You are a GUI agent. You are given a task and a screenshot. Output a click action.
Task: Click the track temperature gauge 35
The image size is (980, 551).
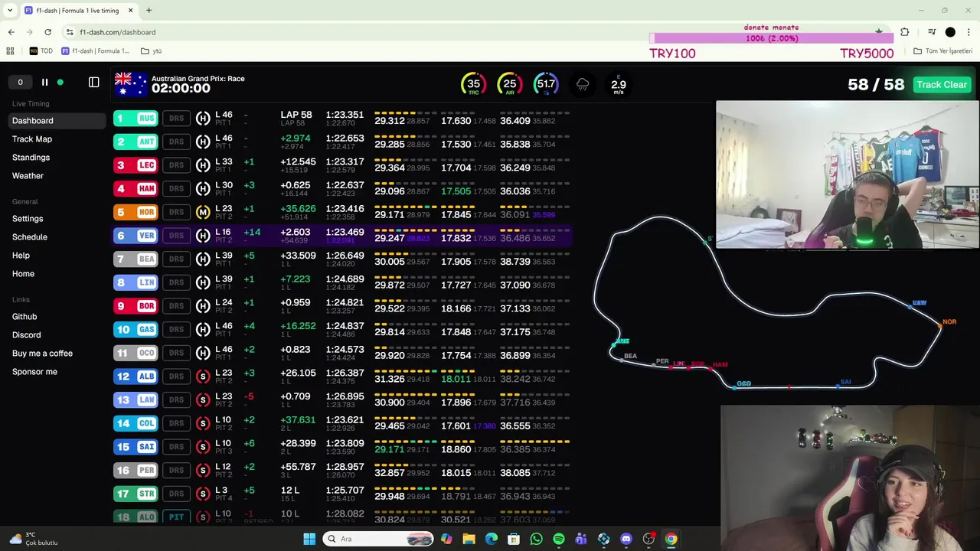coord(473,84)
